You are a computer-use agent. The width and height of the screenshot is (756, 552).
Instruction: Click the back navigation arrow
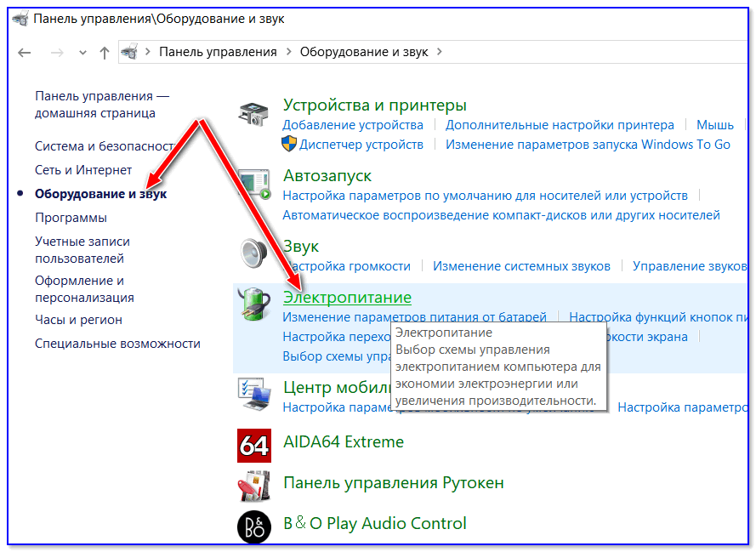(25, 52)
